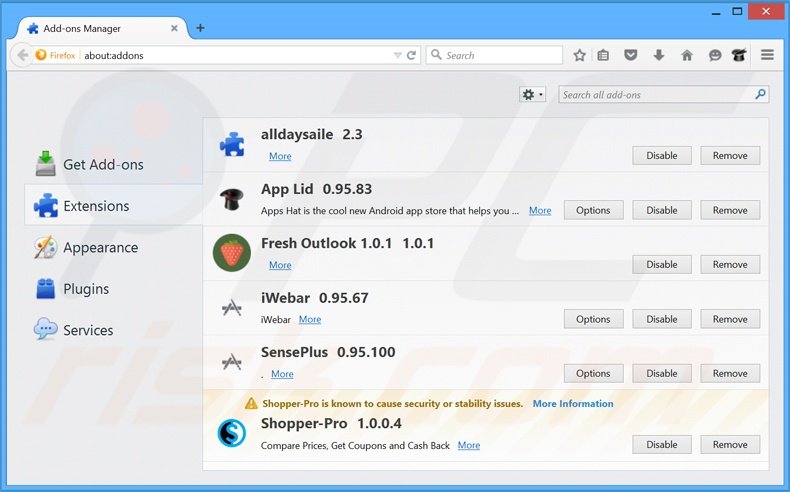Click the back navigation arrow
Image resolution: width=790 pixels, height=492 pixels.
coord(22,55)
